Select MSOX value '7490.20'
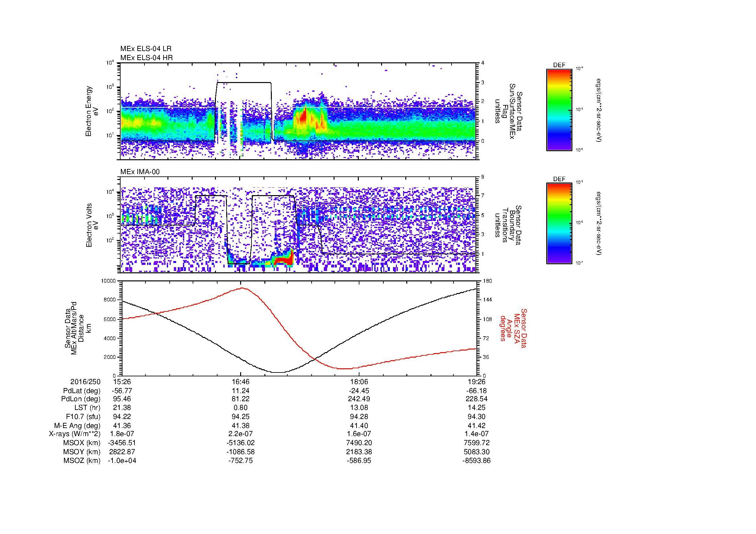This screenshot has height=534, width=756. click(x=359, y=443)
